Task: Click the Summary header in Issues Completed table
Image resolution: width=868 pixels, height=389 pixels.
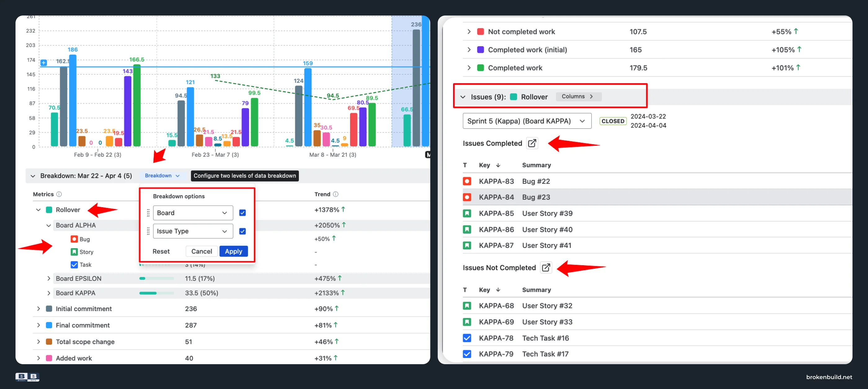Action: (536, 165)
